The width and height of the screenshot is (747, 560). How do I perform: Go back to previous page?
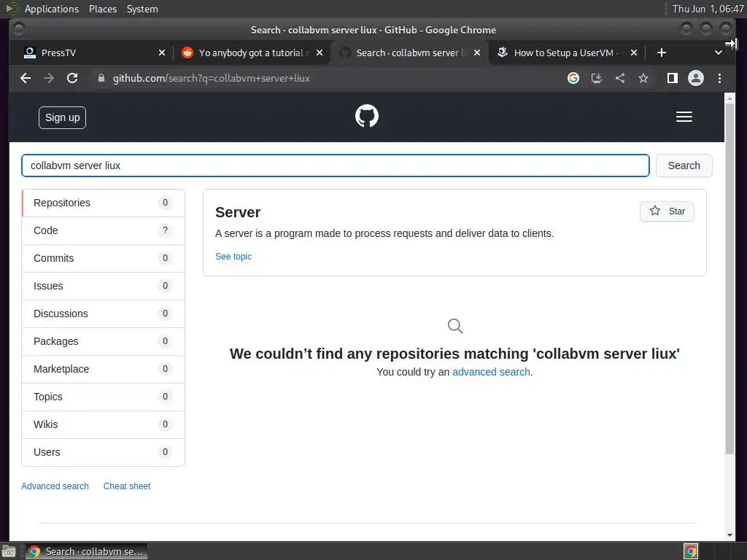(26, 78)
